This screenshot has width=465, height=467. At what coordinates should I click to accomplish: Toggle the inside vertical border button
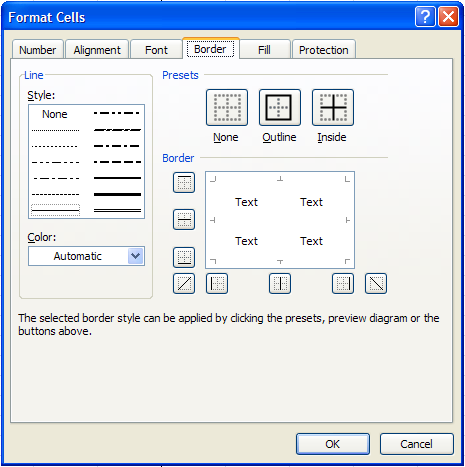280,283
